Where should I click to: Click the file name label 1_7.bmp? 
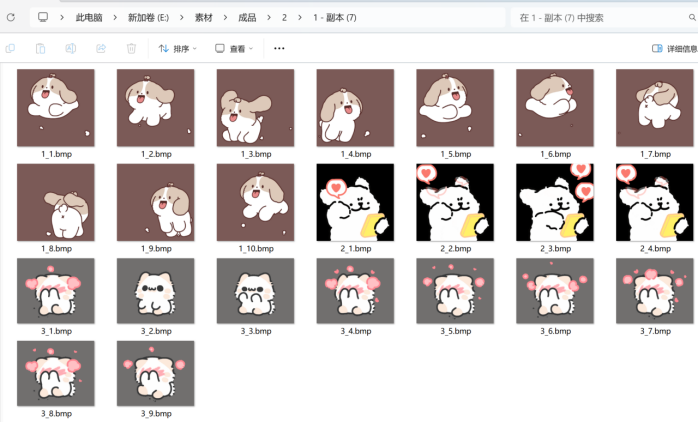[x=656, y=154]
